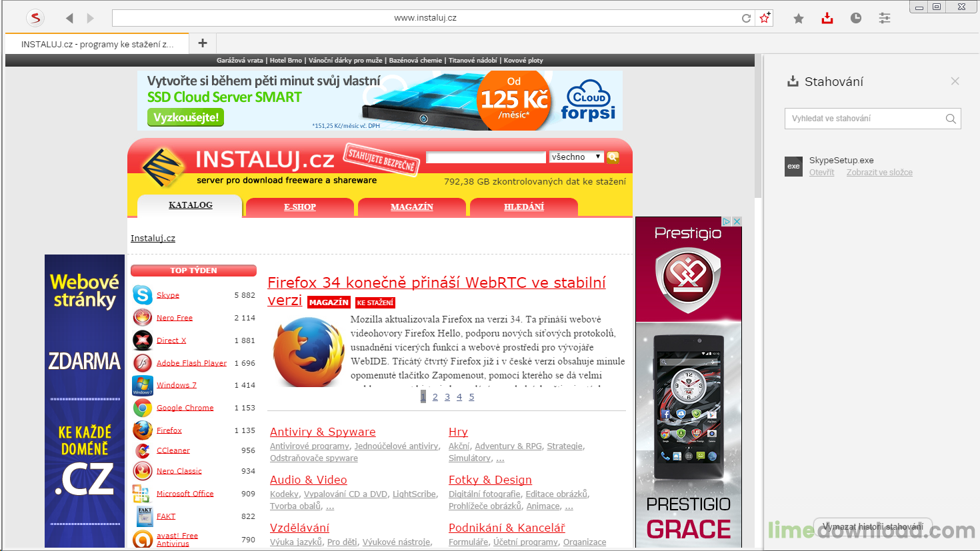Click the Nero Free program icon
Screen dimensions: 980x551
tap(142, 317)
